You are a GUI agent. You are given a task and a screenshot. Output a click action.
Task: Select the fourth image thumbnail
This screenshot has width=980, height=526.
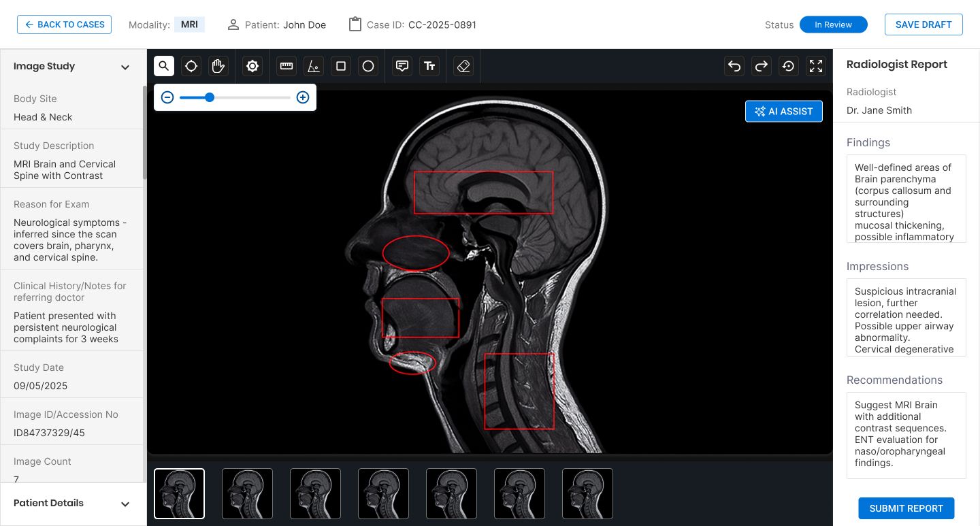[383, 493]
